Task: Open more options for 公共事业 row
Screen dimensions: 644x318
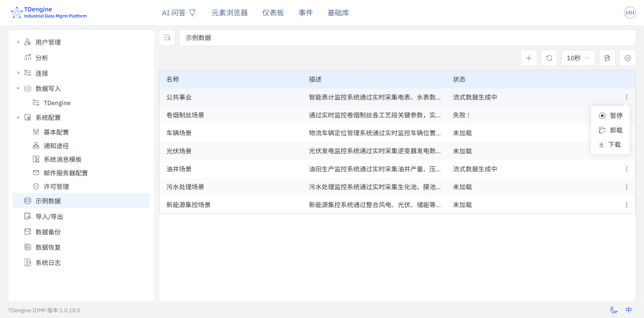Action: 626,98
